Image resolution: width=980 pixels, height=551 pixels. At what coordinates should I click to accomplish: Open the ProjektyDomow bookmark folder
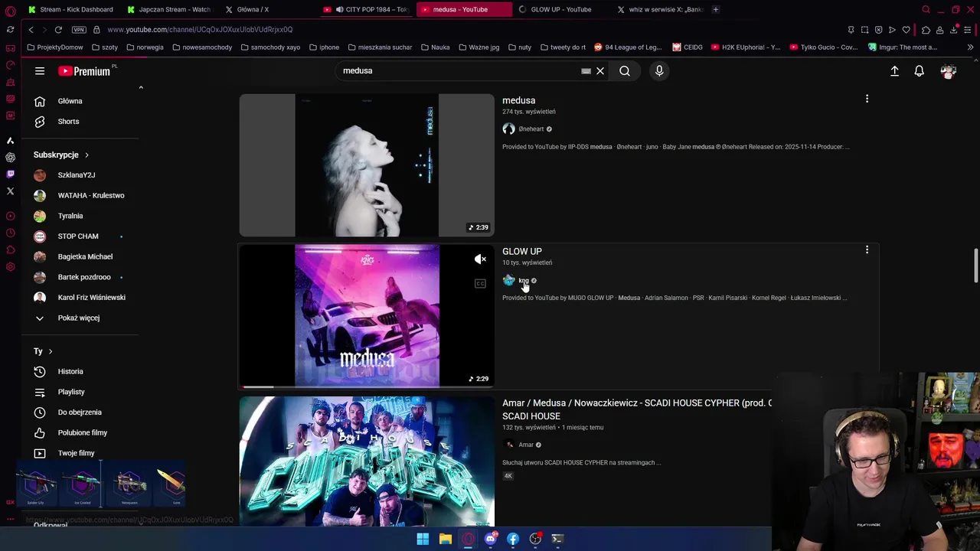tap(54, 47)
